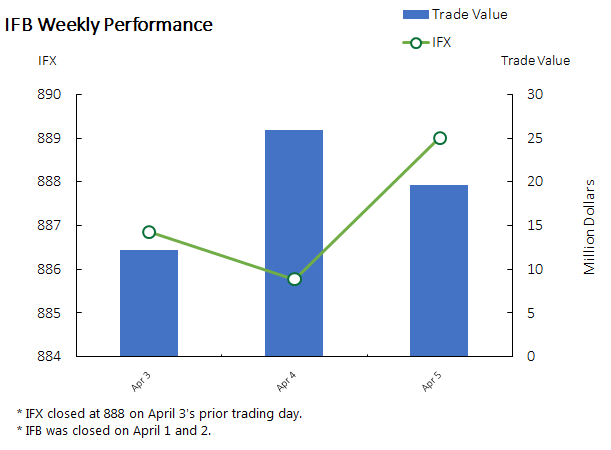
Task: Select the IFX data point for Apr 4
Action: (294, 279)
